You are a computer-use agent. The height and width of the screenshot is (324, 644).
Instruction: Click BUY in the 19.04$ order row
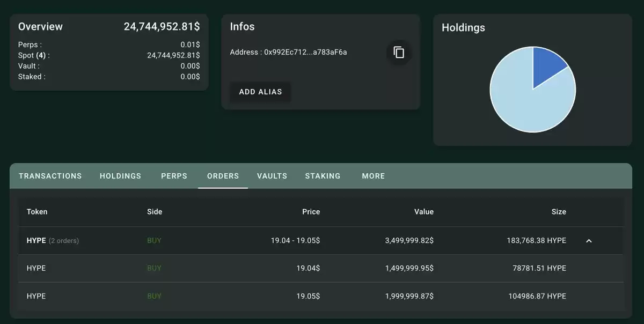click(154, 268)
